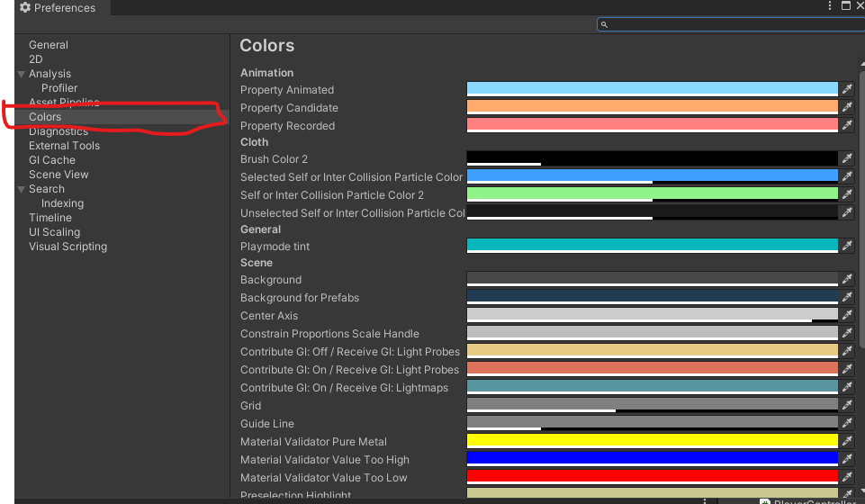
Task: Click eyedropper for Material Validator Pure Metal
Action: click(847, 442)
